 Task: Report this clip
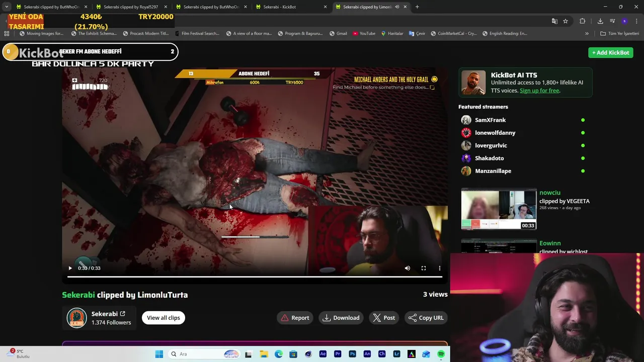295,318
